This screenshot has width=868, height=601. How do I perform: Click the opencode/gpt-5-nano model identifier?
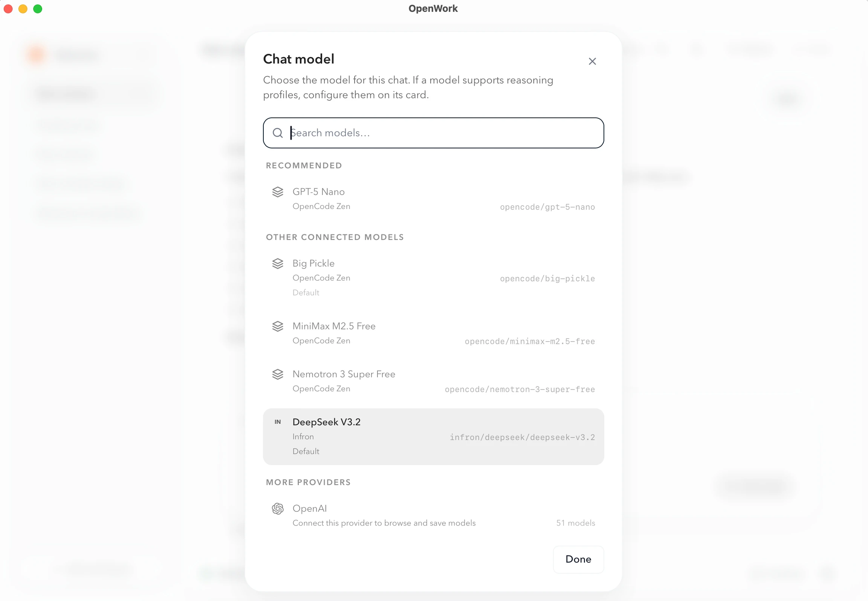[x=547, y=207]
